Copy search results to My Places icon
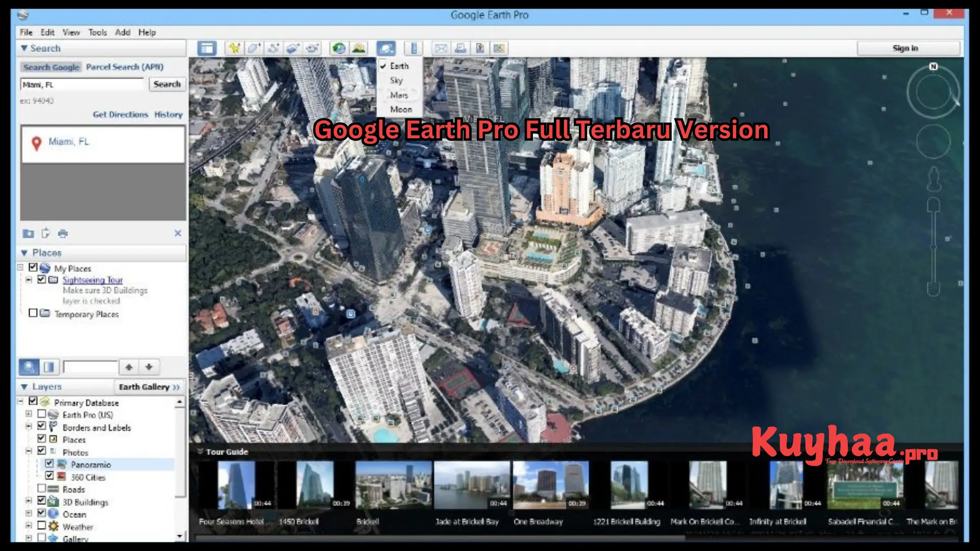 [x=28, y=234]
